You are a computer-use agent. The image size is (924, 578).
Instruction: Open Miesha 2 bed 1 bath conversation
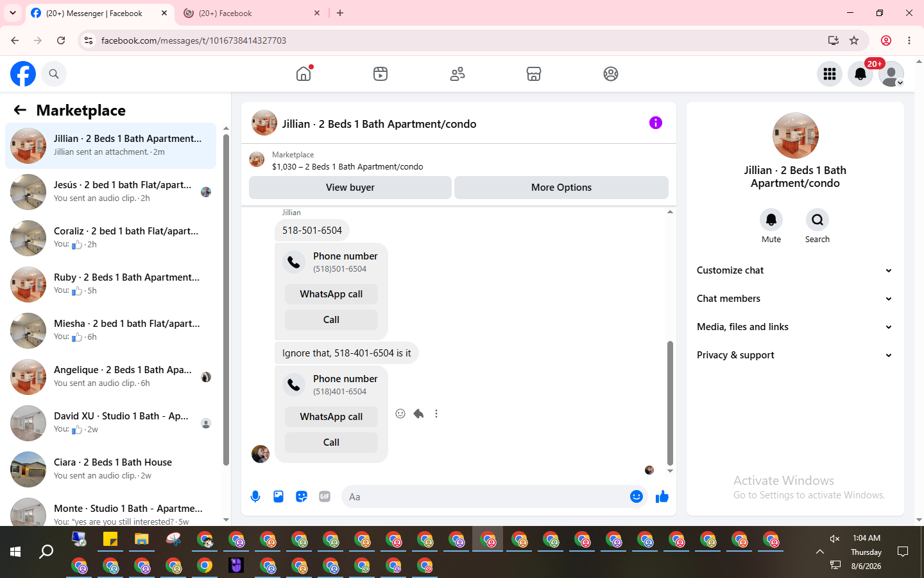[x=110, y=331]
